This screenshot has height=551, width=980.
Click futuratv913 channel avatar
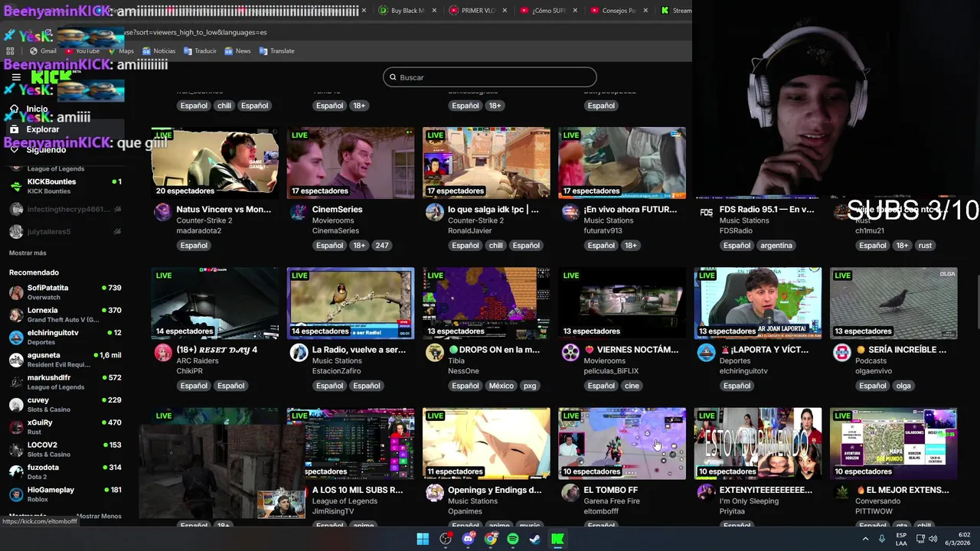pos(570,213)
